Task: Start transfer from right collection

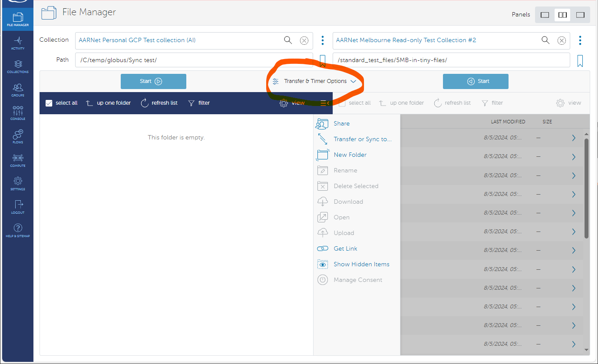Action: tap(476, 81)
